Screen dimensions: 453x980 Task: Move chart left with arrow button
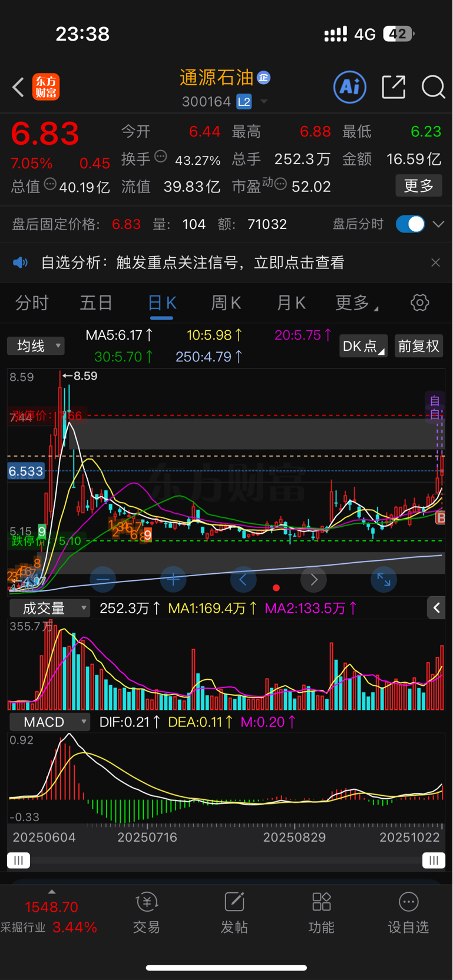tap(243, 580)
